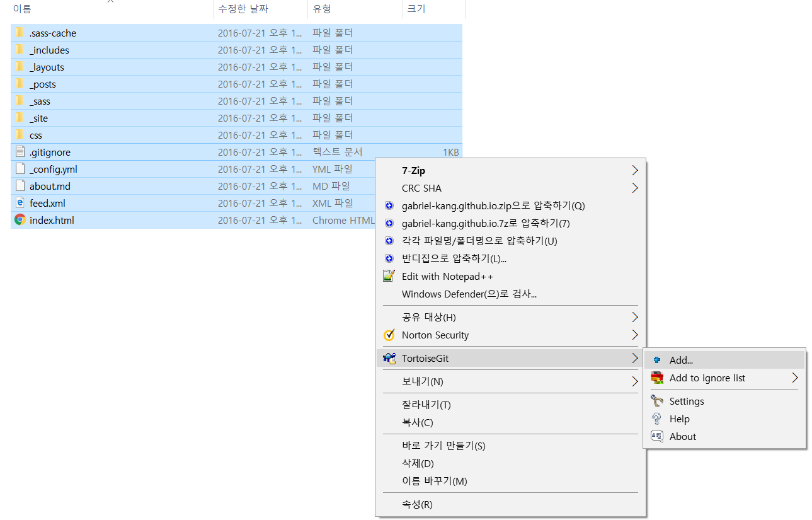Sort by the 수정한 날짜 column header
The width and height of the screenshot is (812, 520).
243,9
